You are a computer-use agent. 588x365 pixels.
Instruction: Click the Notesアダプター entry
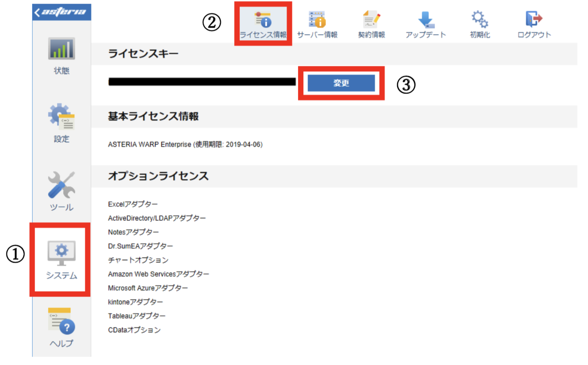[x=133, y=232]
